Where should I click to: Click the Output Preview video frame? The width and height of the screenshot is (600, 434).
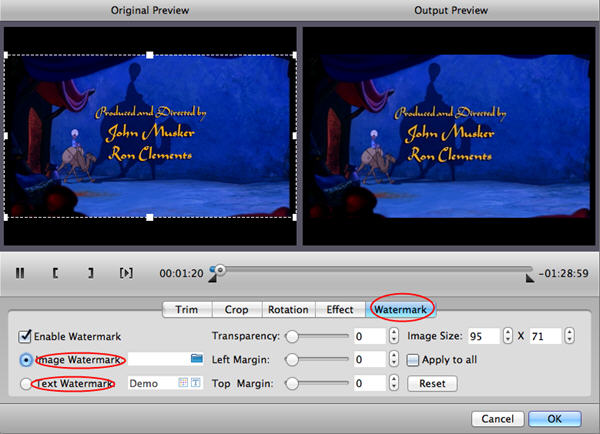449,136
